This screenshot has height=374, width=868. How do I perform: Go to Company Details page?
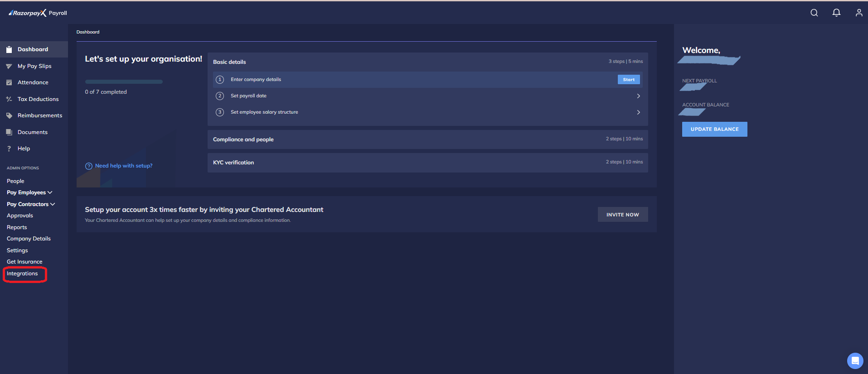(x=29, y=239)
